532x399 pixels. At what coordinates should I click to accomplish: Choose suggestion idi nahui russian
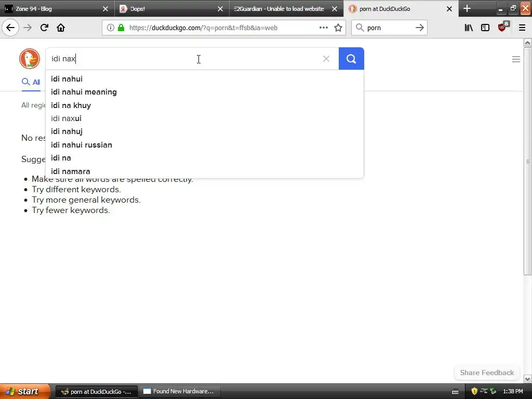point(205,145)
